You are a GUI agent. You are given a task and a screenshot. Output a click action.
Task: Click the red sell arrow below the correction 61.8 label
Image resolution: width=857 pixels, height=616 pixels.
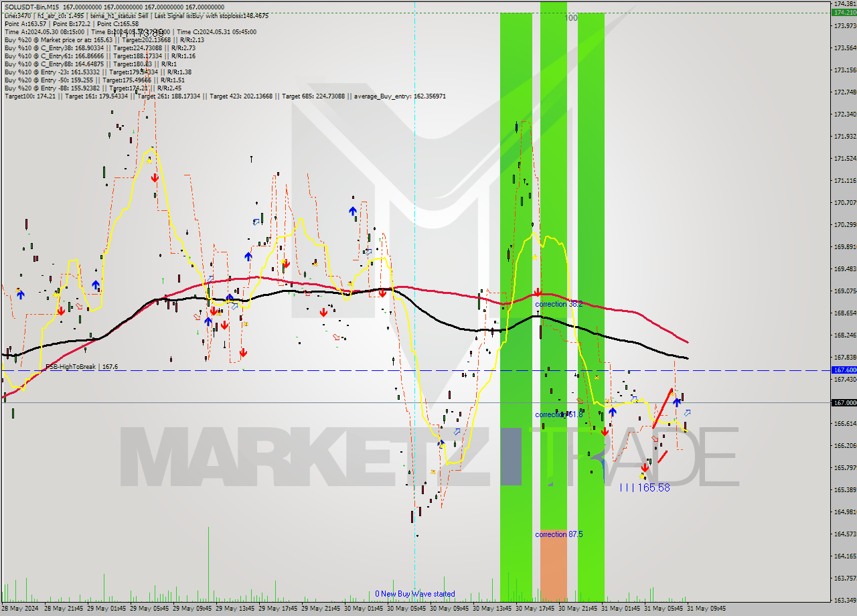(x=605, y=431)
